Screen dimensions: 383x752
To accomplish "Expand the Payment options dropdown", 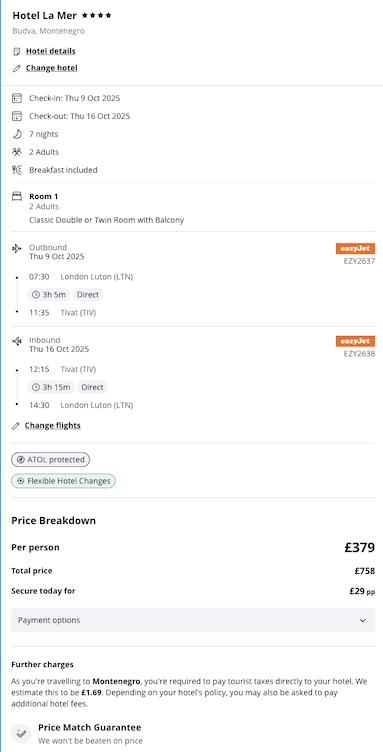I will click(x=193, y=620).
